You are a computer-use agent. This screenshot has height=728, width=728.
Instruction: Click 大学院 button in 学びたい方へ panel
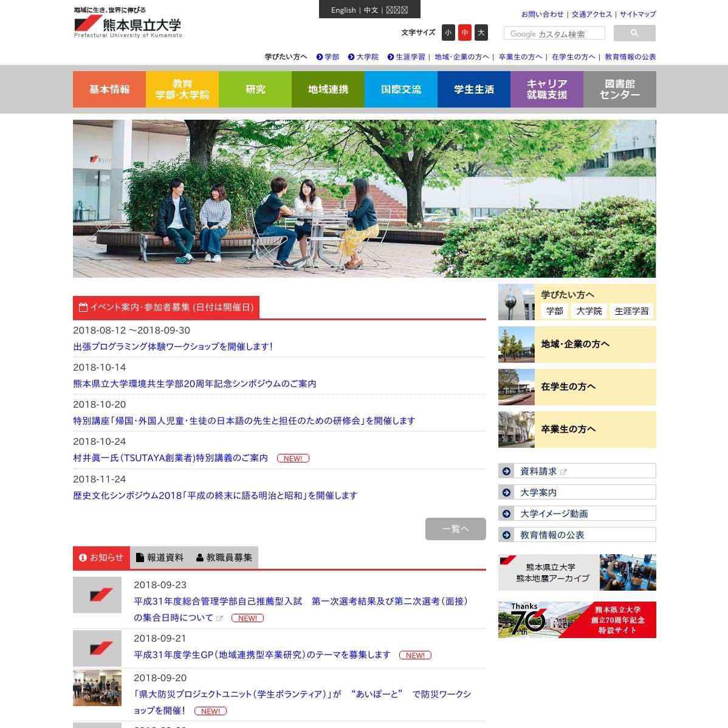click(x=589, y=311)
